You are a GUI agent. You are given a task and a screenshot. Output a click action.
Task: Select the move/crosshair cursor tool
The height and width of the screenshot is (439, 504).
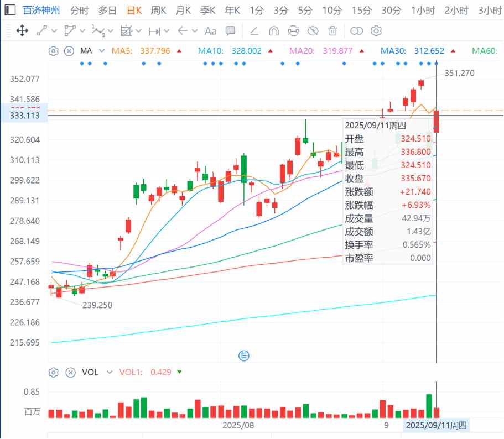(22, 31)
